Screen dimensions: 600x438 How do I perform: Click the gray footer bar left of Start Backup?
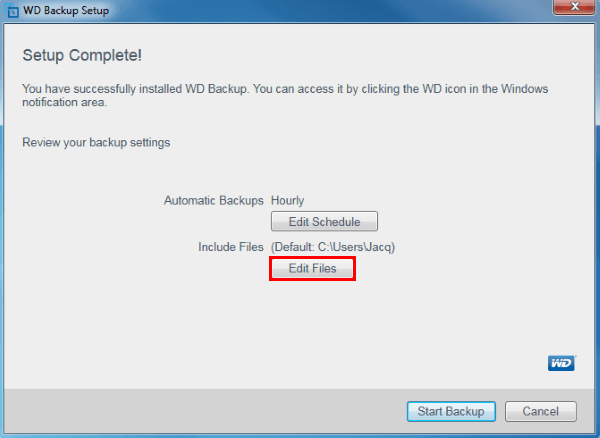pos(200,411)
